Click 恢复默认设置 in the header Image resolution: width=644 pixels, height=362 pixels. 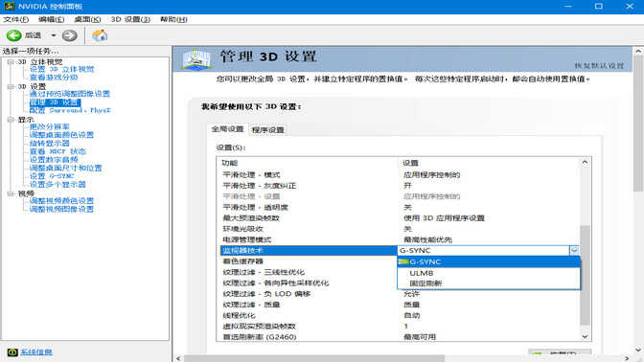[599, 66]
